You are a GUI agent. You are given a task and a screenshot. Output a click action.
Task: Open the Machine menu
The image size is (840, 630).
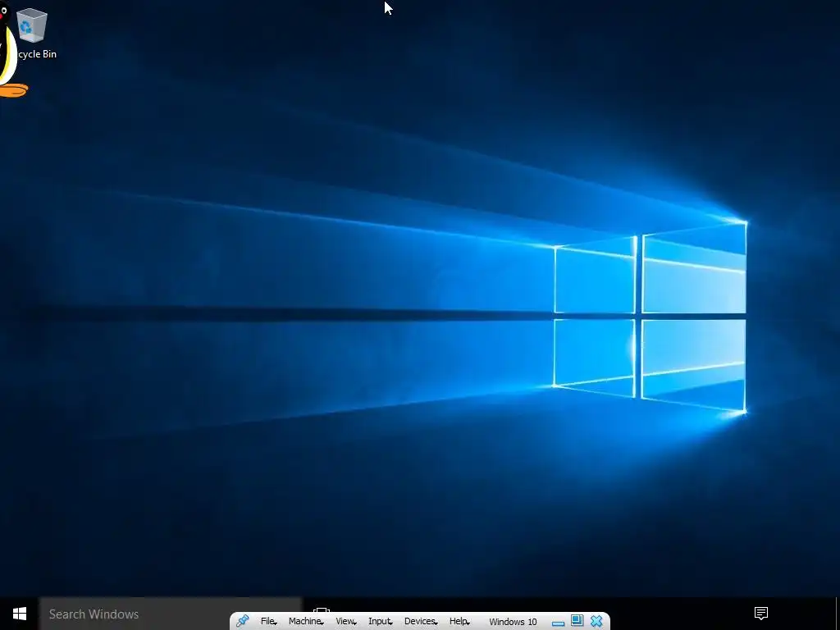pos(306,622)
